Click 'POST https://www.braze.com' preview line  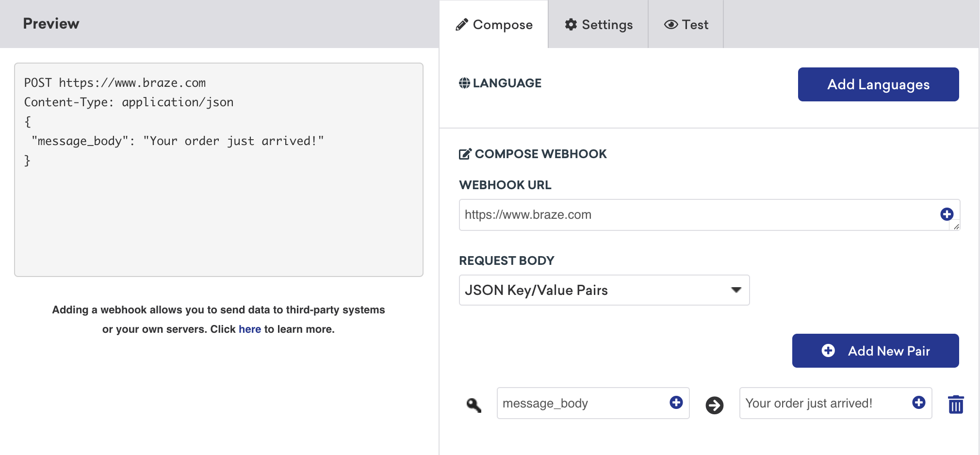pyautogui.click(x=115, y=83)
